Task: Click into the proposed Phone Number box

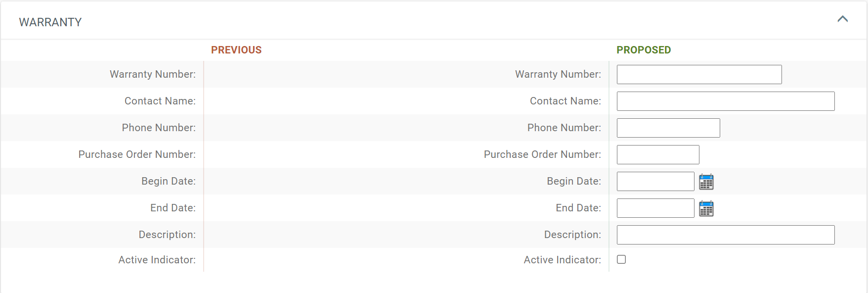Action: pos(668,128)
